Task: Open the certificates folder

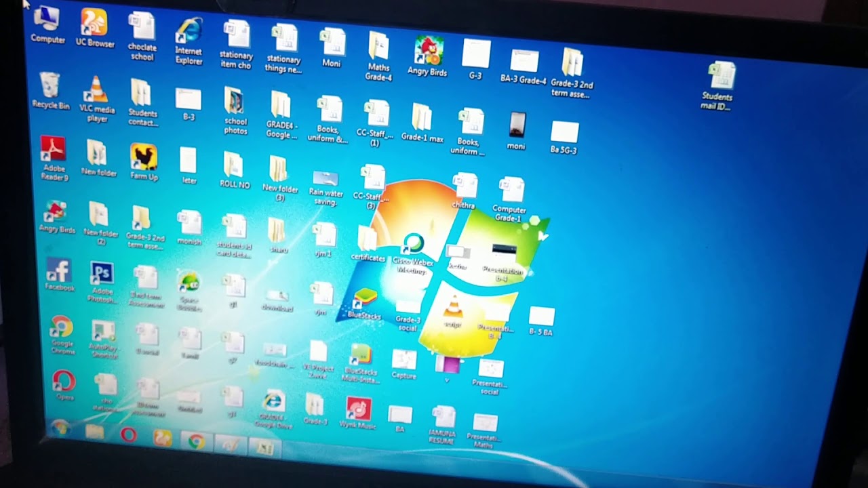Action: pos(368,243)
